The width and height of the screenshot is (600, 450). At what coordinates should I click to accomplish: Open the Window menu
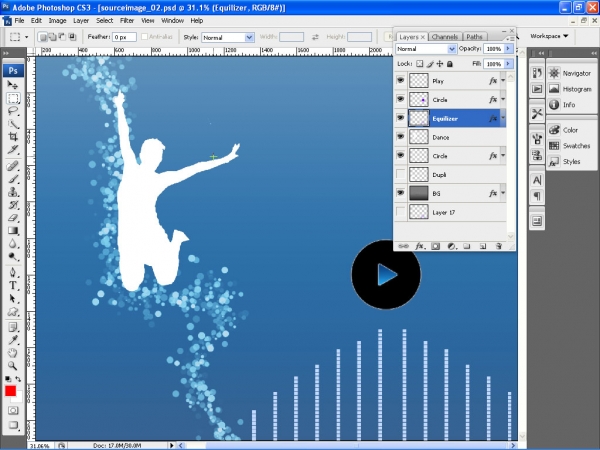pos(172,21)
